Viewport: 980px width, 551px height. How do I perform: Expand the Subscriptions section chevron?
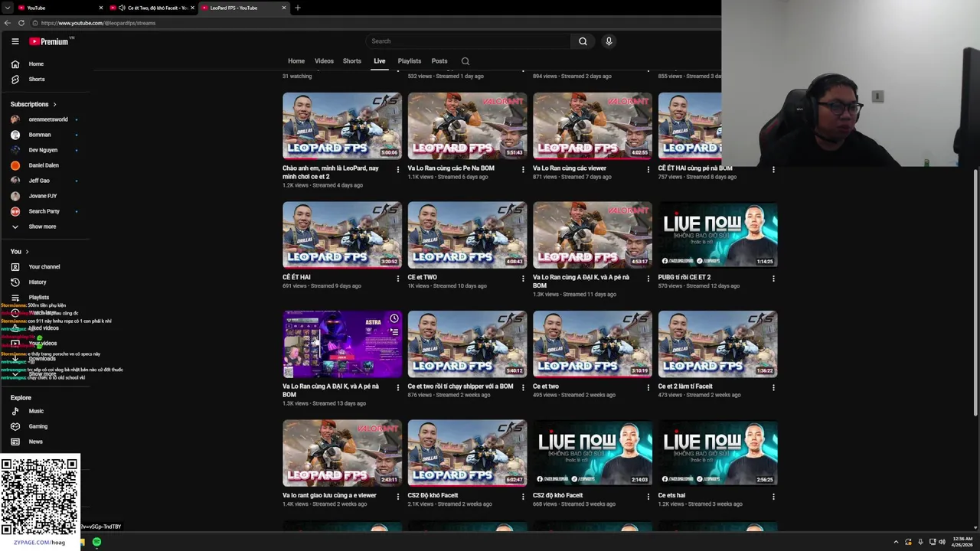[54, 104]
